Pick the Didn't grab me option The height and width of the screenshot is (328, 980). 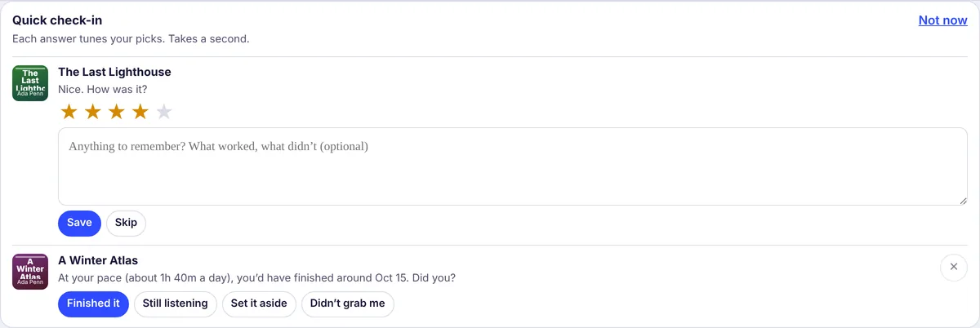[x=348, y=304]
